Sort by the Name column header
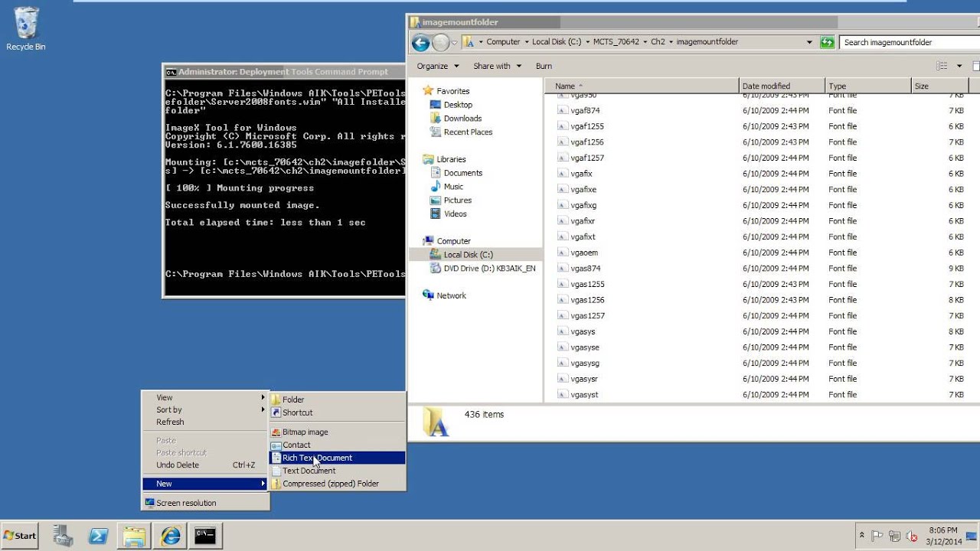This screenshot has height=551, width=980. click(642, 86)
